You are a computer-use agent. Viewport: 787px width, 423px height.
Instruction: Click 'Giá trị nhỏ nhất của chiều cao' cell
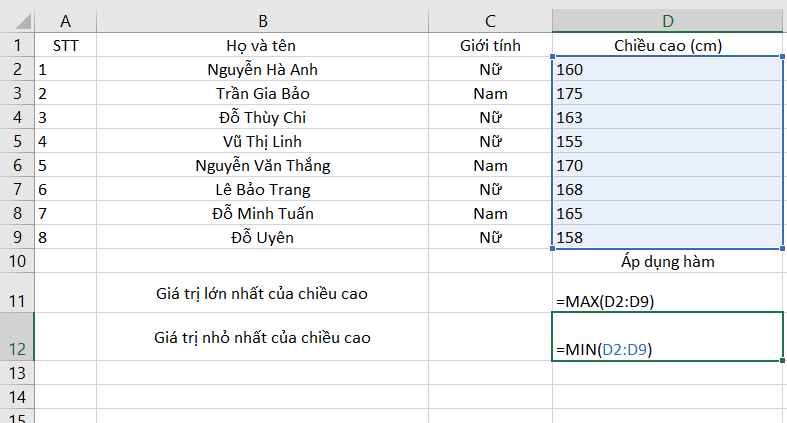pyautogui.click(x=262, y=337)
